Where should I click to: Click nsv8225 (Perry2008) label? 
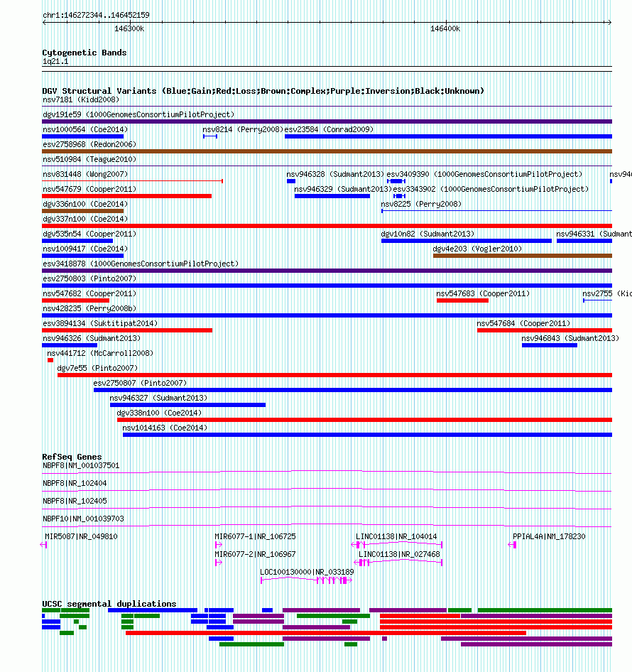(421, 204)
